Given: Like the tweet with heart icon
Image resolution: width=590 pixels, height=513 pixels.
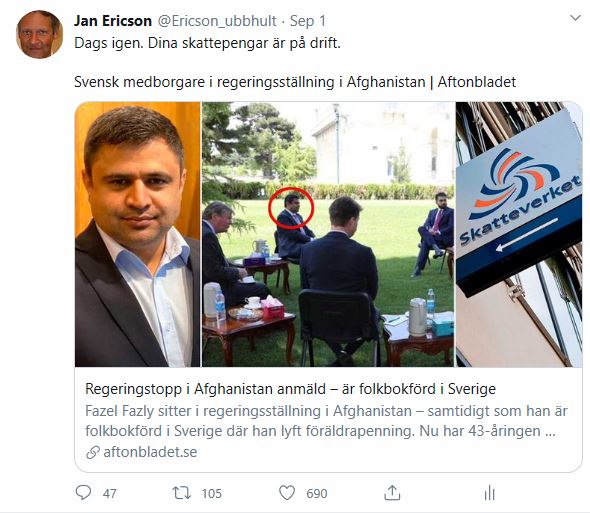Looking at the screenshot, I should coord(287,493).
